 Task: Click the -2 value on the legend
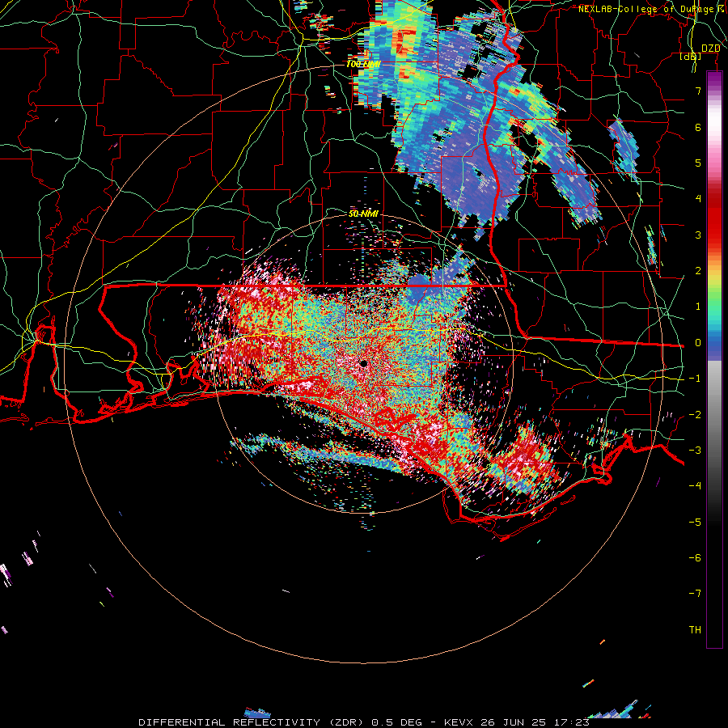pos(695,415)
